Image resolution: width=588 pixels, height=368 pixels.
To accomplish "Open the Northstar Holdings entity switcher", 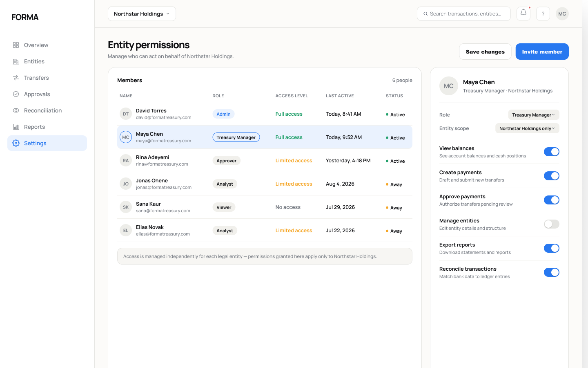I will coord(142,13).
